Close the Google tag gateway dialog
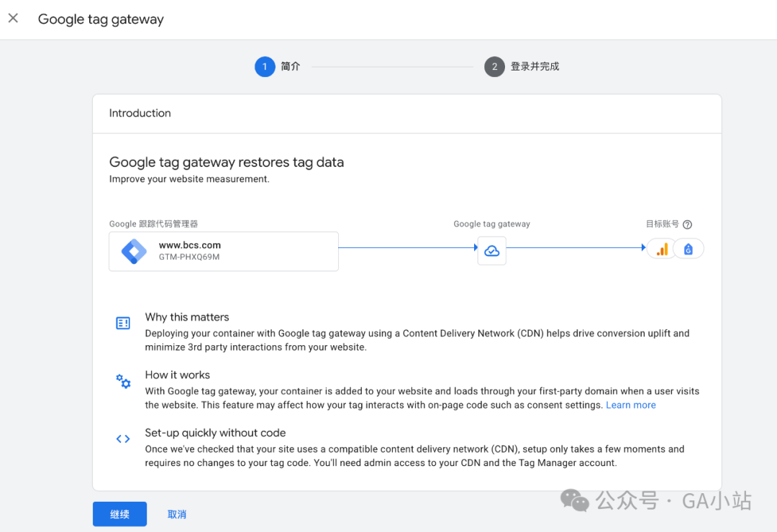The height and width of the screenshot is (532, 777). coord(14,18)
